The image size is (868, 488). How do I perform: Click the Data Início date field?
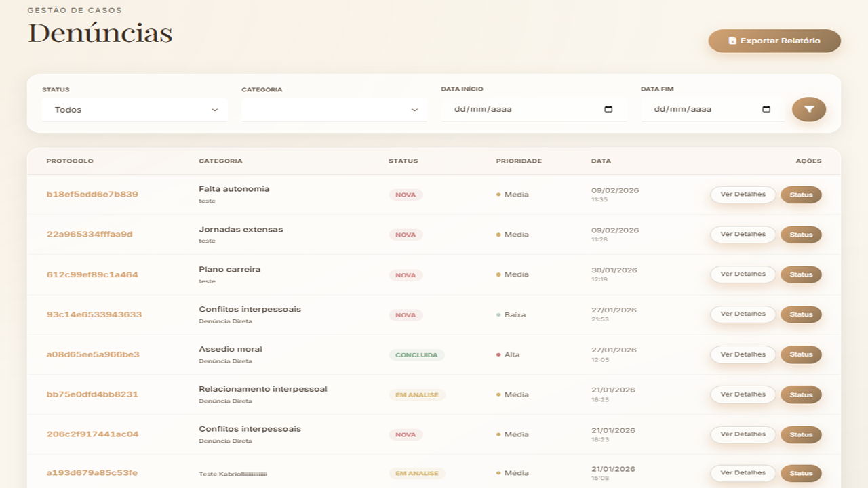[522, 109]
